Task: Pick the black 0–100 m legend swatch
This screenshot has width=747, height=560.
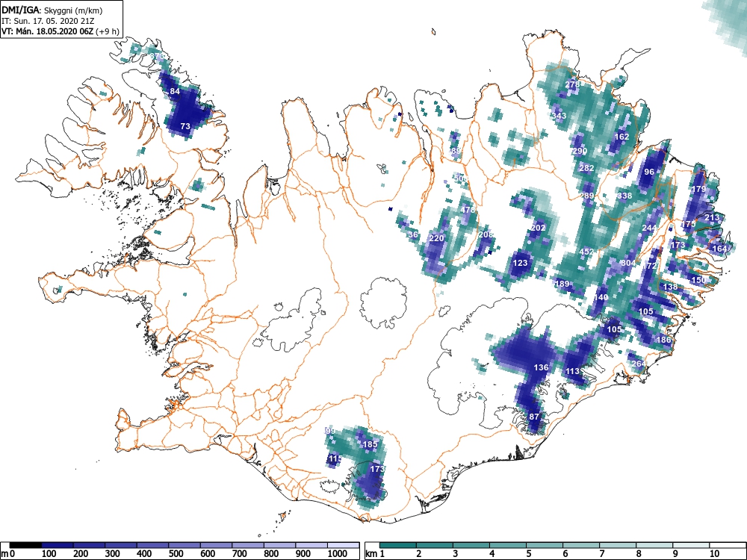Action: coord(25,545)
